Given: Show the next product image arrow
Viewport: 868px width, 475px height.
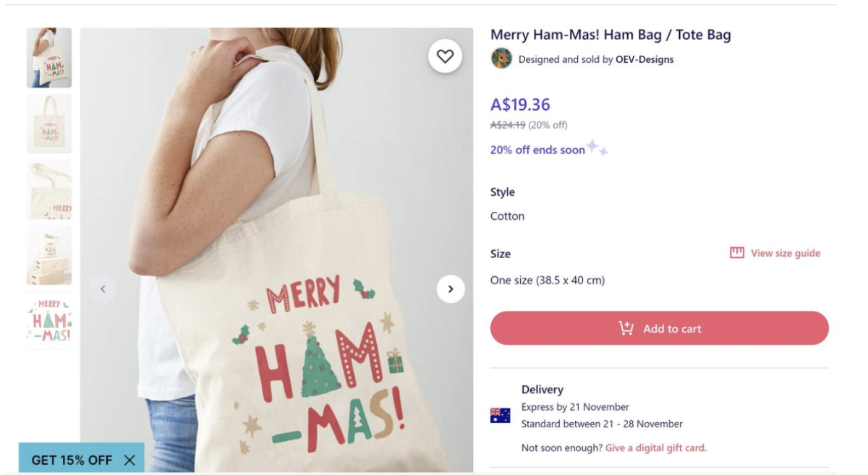Looking at the screenshot, I should point(451,289).
